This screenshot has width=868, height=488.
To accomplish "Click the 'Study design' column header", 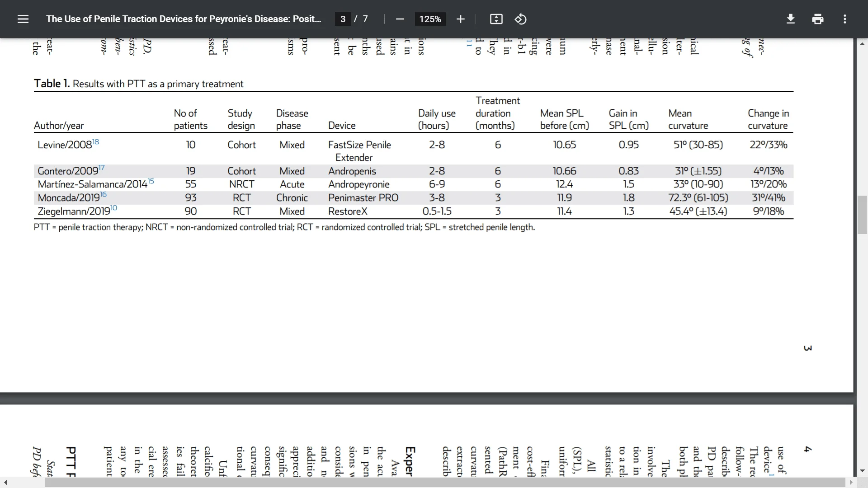I will click(x=241, y=119).
